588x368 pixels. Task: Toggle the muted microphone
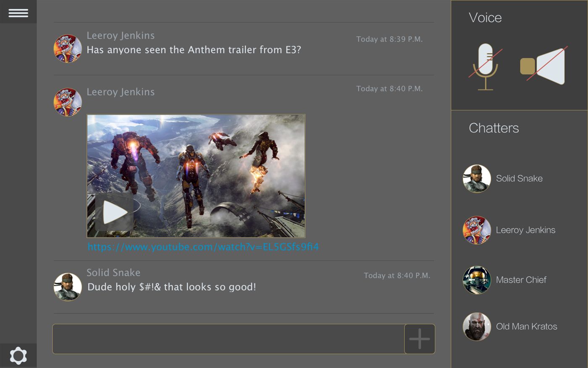pos(486,67)
